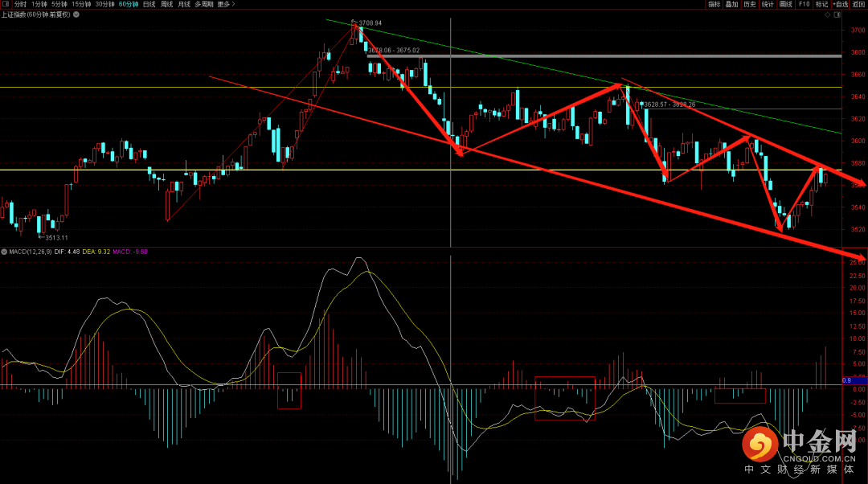This screenshot has height=484, width=868.
Task: Select the 日线 daily chart period
Action: [149, 4]
